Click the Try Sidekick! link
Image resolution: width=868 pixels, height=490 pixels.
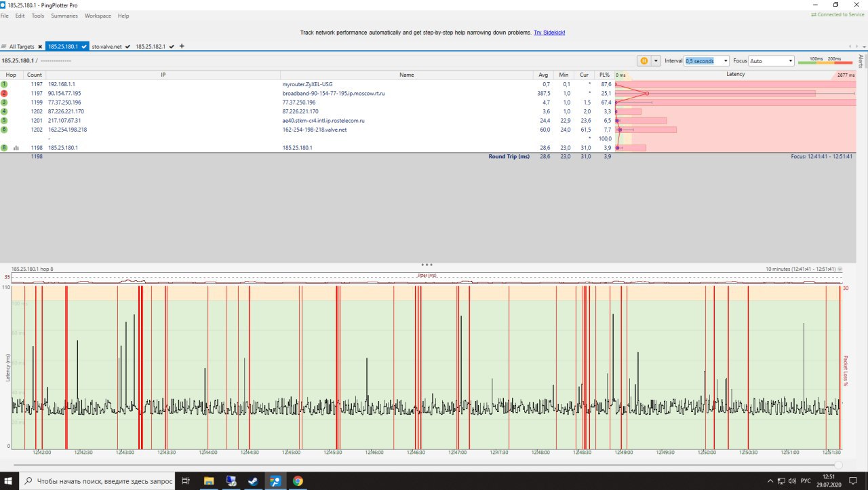[549, 33]
